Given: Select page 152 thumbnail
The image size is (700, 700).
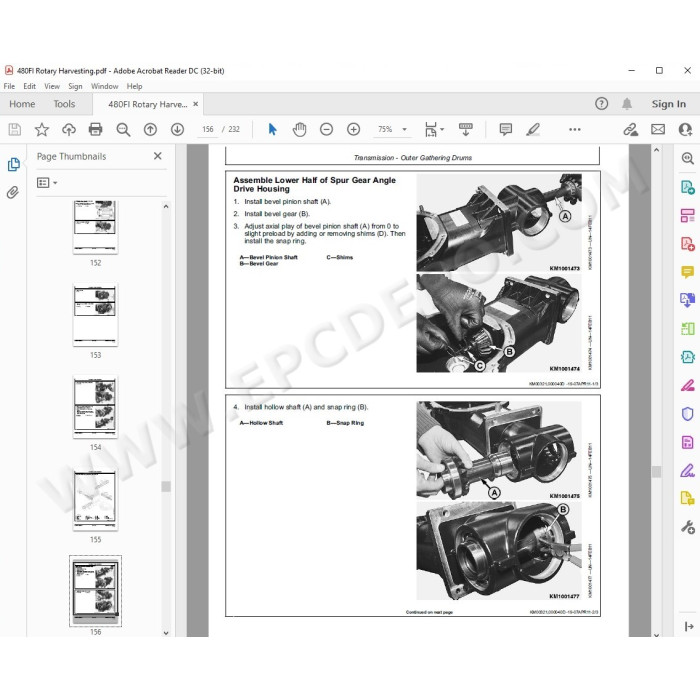Looking at the screenshot, I should 96,227.
